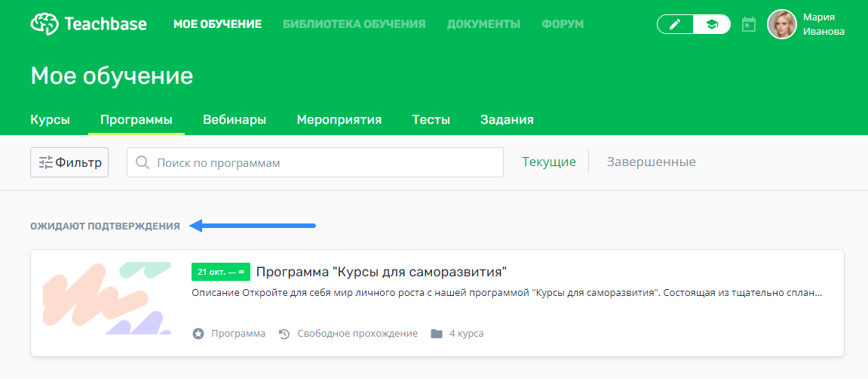Open the Фильтр button

(69, 162)
